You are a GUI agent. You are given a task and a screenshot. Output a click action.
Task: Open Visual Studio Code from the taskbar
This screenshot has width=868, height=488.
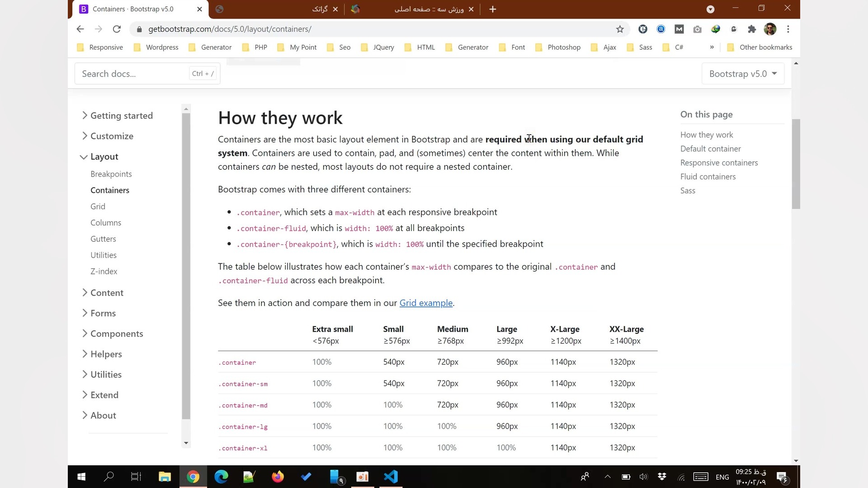[x=391, y=477]
